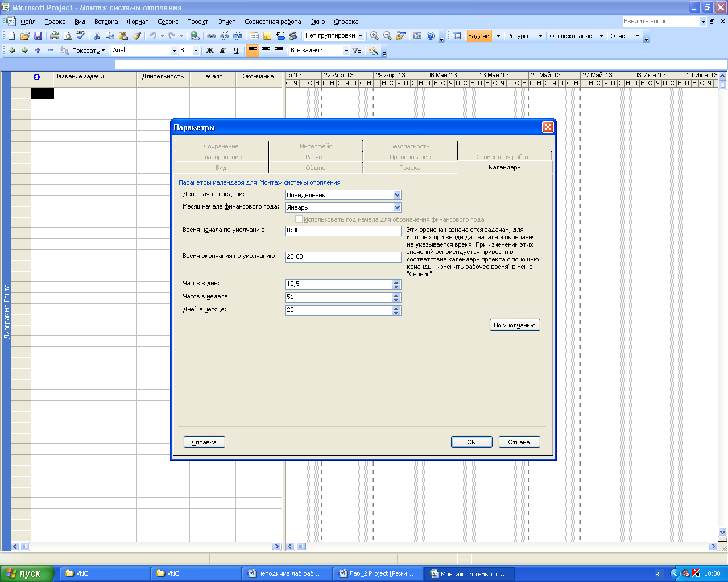The width and height of the screenshot is (728, 582).
Task: Click OK in the Параметры dialog
Action: click(x=471, y=442)
